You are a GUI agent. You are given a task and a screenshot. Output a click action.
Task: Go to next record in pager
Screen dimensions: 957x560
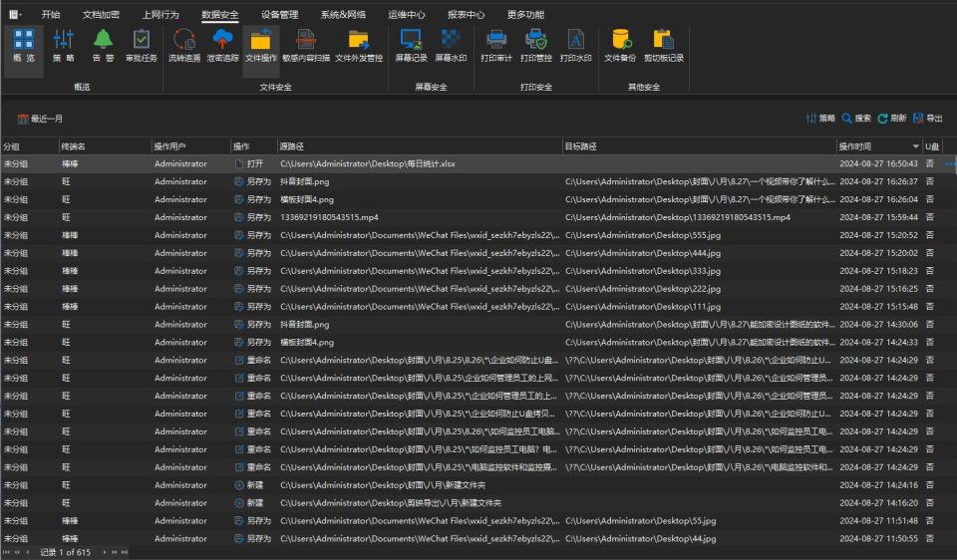(105, 553)
